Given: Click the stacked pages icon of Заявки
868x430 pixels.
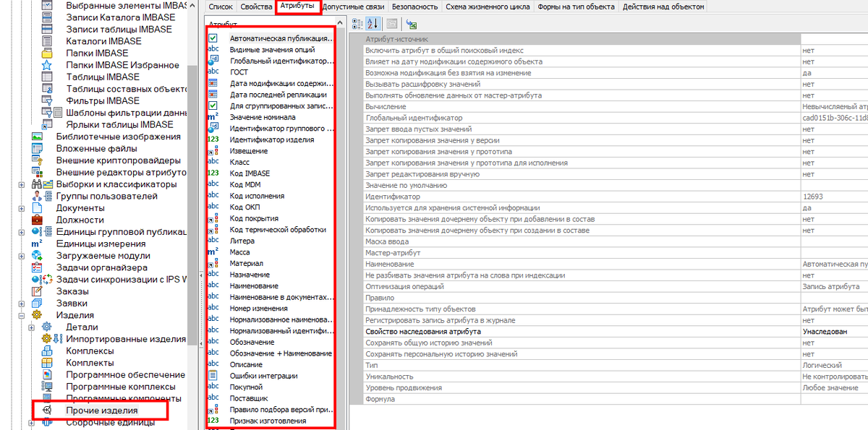Looking at the screenshot, I should (x=38, y=304).
